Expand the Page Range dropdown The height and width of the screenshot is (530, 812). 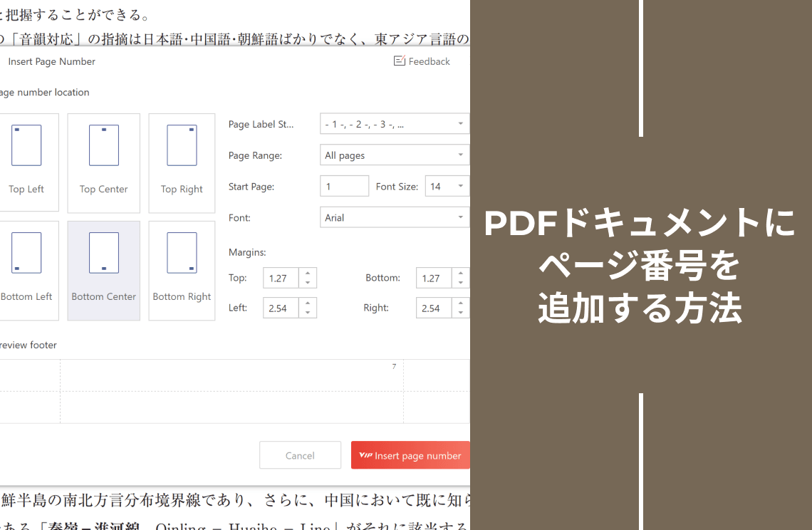[x=394, y=155]
